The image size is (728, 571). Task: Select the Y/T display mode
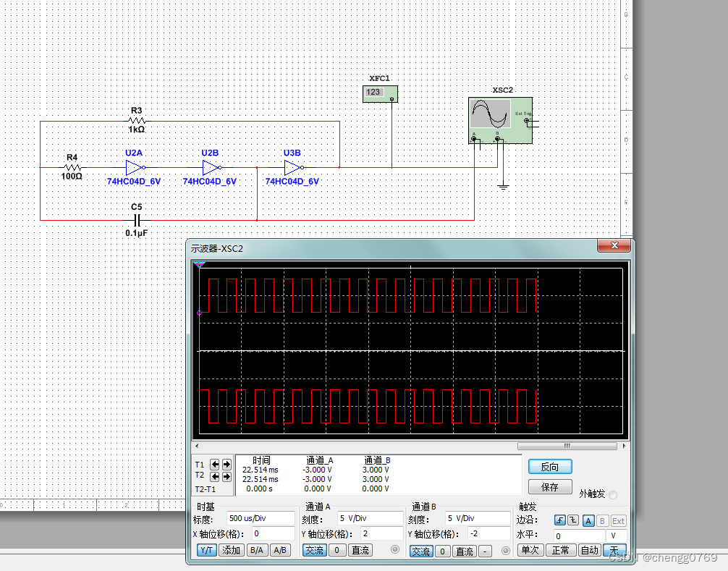(x=206, y=550)
